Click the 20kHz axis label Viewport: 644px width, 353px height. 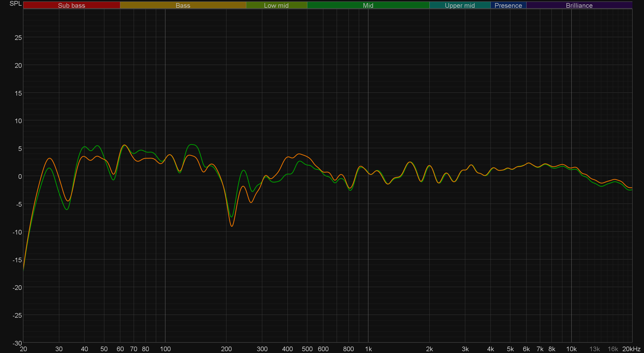631,349
